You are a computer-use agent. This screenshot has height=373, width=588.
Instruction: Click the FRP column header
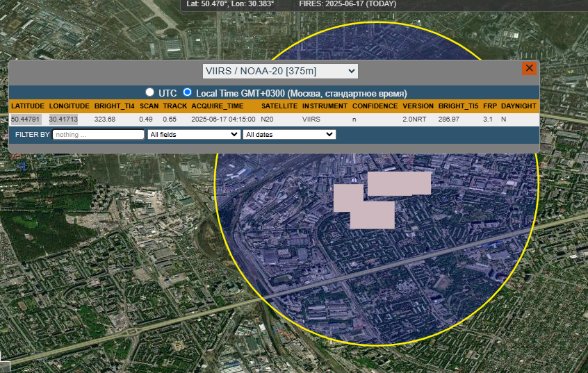point(490,106)
